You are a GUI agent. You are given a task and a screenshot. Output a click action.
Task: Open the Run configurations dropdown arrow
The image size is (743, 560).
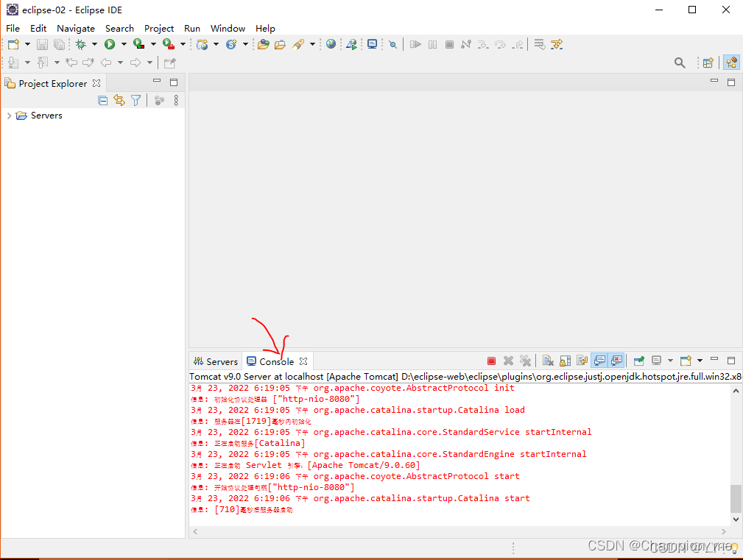tap(124, 44)
